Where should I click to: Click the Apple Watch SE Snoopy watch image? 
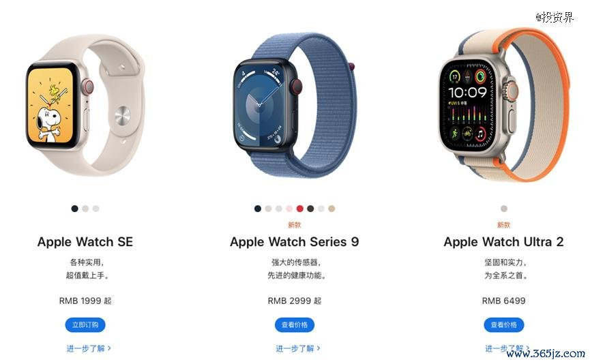pyautogui.click(x=85, y=105)
